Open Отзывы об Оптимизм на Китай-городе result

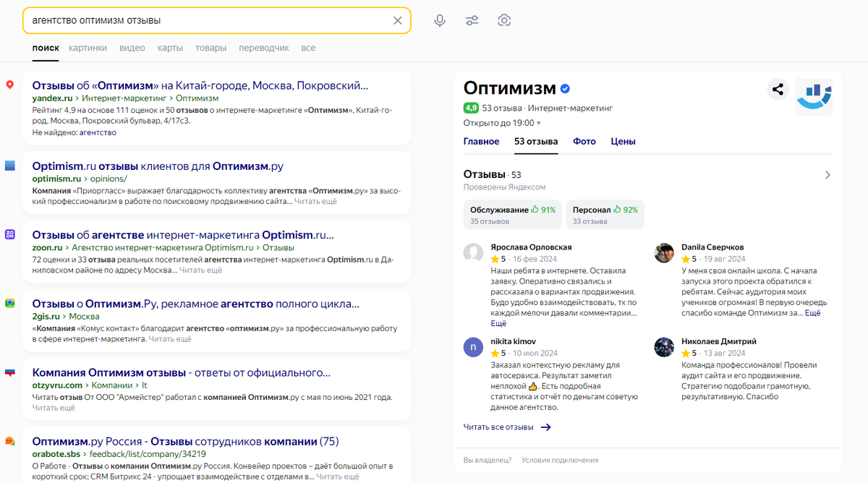tap(200, 85)
